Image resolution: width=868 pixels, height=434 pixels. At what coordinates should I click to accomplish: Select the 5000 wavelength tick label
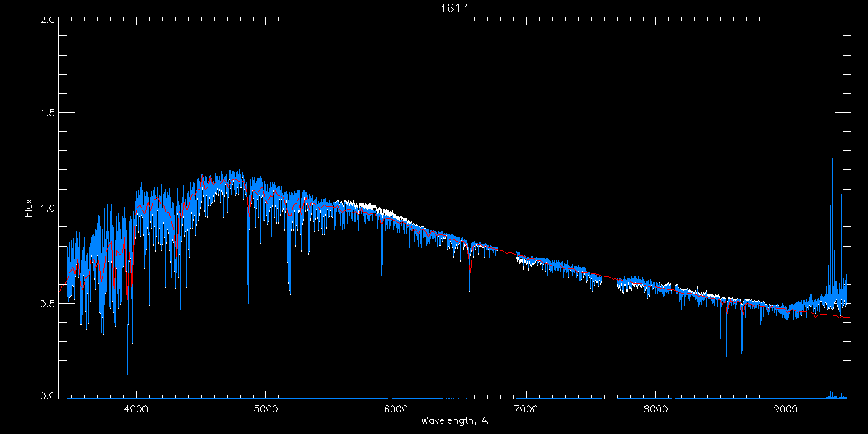[x=265, y=408]
